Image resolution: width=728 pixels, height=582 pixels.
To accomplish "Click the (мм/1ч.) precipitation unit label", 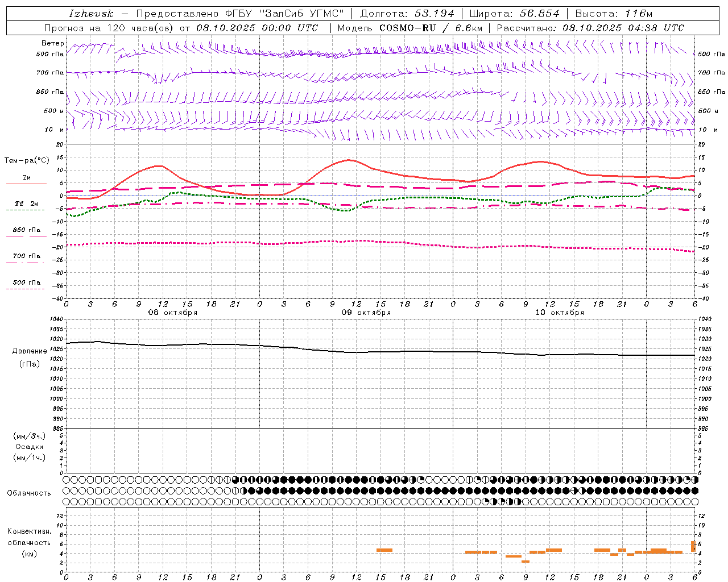I will (29, 458).
